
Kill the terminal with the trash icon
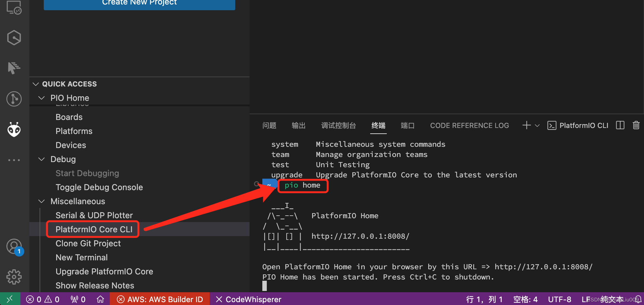(636, 125)
